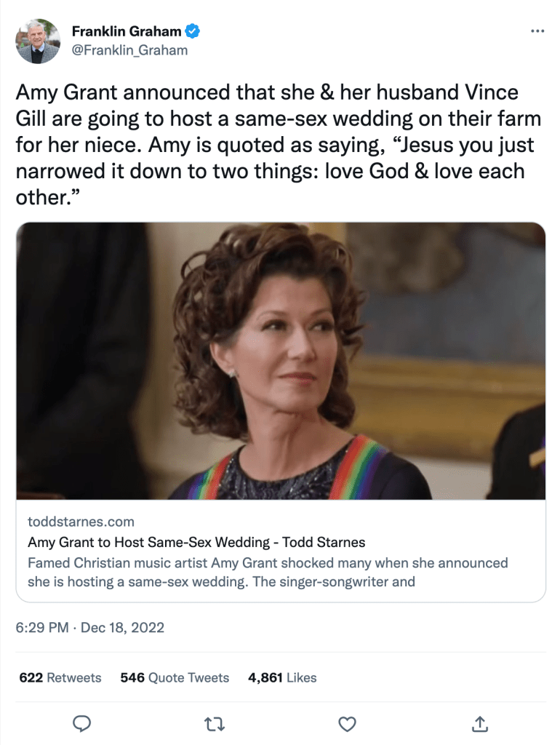Open the three-dot more options menu
The width and height of the screenshot is (560, 745).
[537, 31]
